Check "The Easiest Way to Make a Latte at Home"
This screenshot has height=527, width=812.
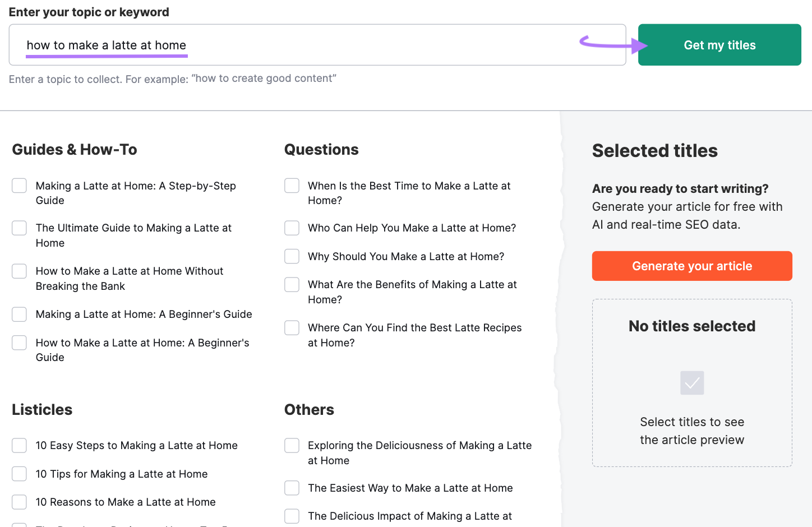point(292,488)
